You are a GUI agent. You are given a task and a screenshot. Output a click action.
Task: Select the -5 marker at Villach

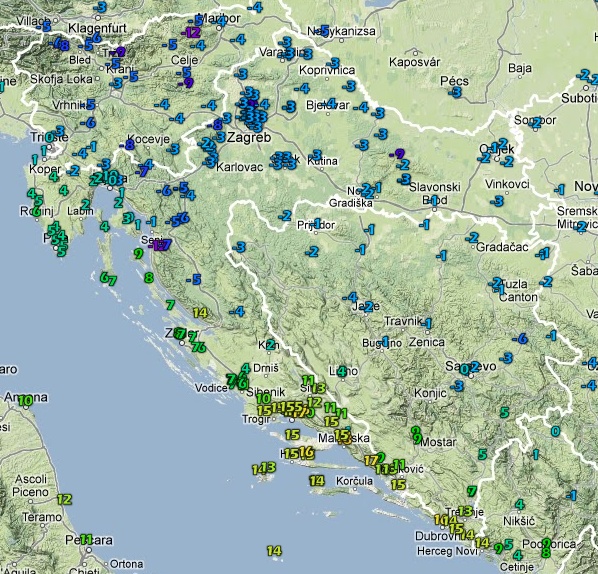(44, 26)
